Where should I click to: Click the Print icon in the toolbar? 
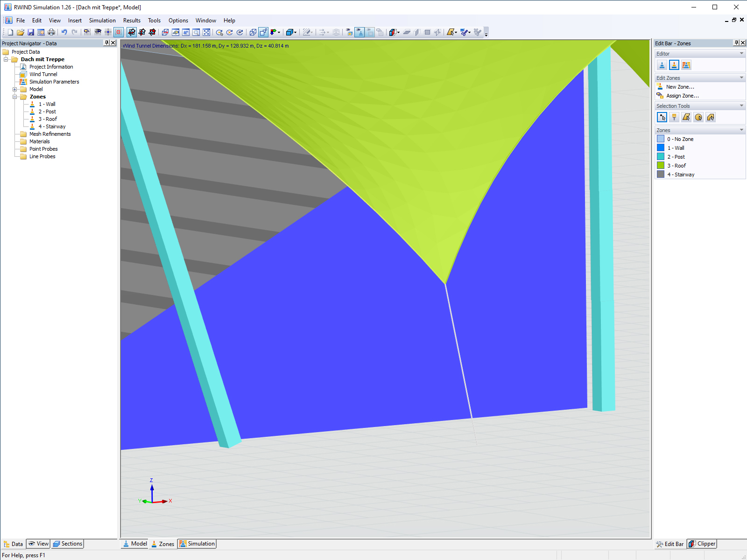[x=51, y=32]
